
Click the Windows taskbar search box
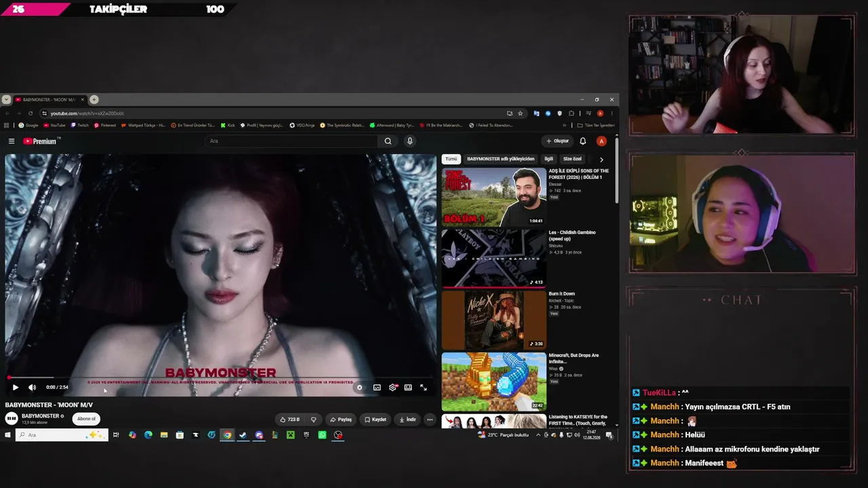tap(62, 435)
